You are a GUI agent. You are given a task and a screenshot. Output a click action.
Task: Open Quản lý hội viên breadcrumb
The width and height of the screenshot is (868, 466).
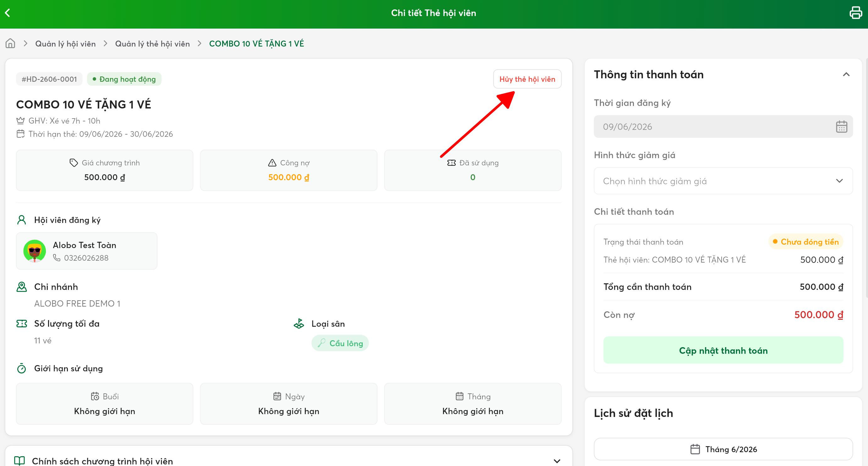click(65, 43)
